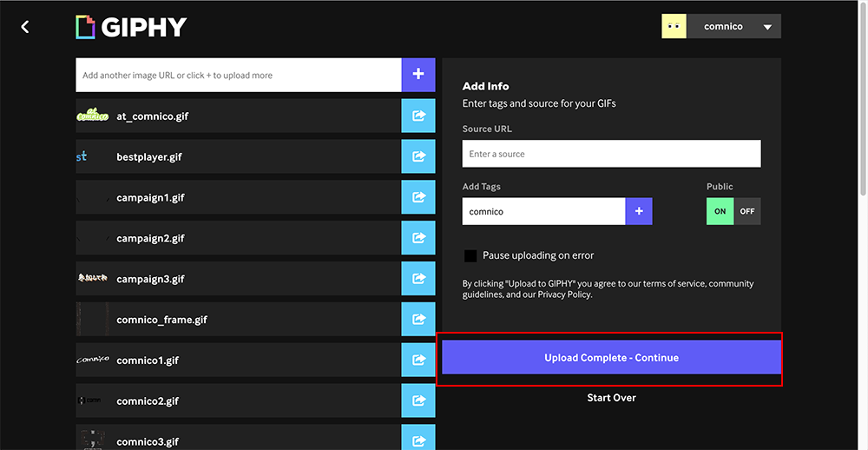This screenshot has height=450, width=868.
Task: Click the page vertical scrollbar
Action: tap(864, 100)
